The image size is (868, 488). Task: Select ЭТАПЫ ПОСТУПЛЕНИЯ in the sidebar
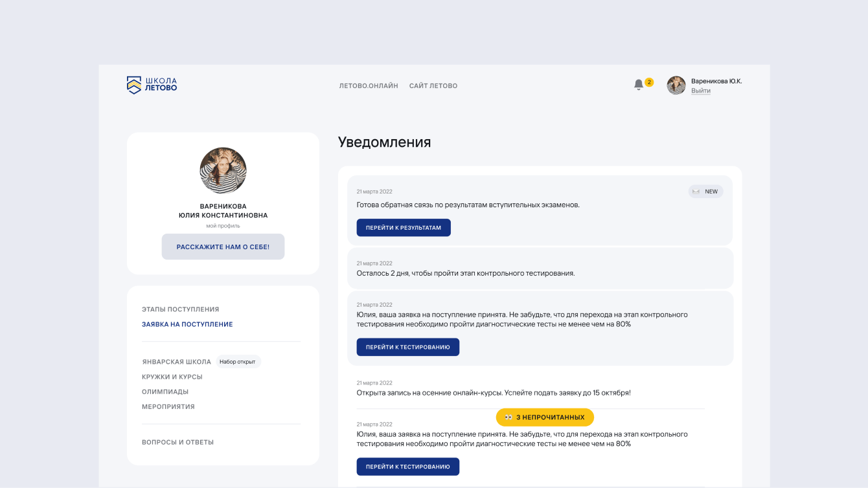181,309
